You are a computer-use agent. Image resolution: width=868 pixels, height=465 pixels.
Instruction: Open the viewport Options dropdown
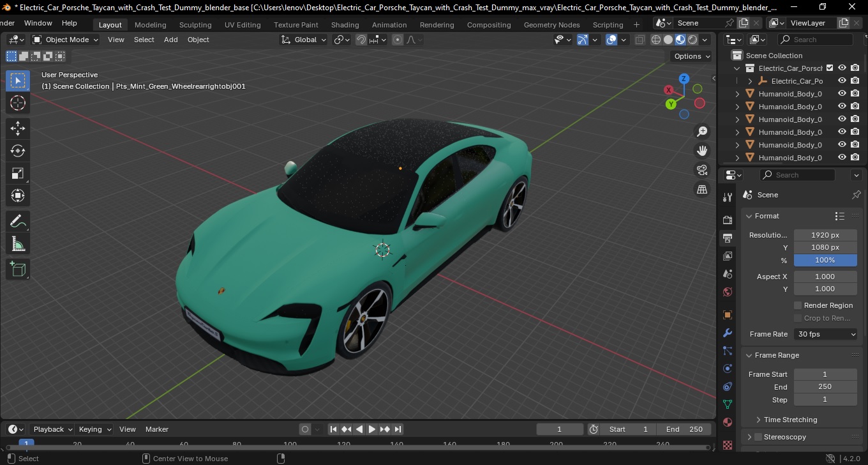(x=692, y=56)
